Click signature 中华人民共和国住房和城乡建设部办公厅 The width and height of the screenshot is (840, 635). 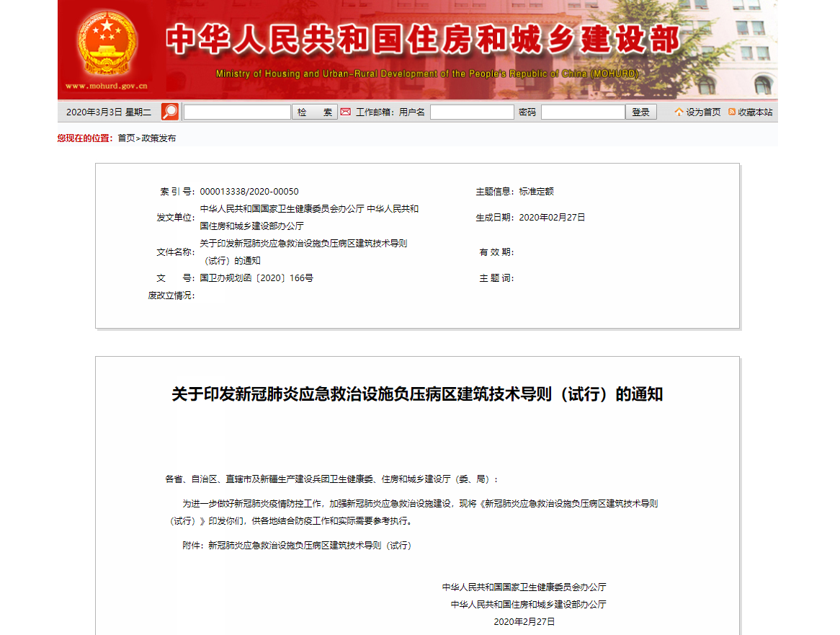[x=528, y=604]
